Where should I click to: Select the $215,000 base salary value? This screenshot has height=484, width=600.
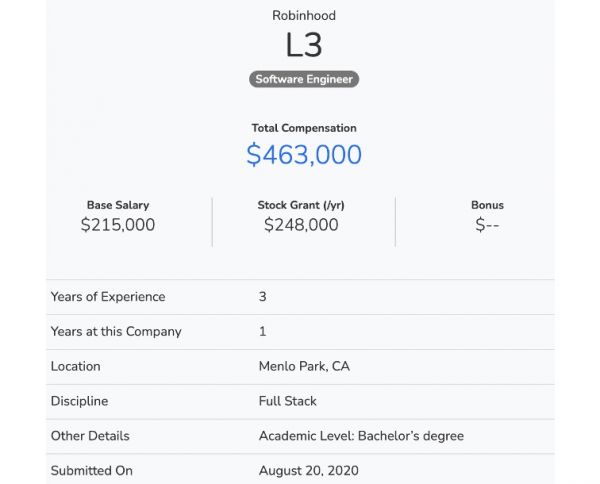(118, 225)
